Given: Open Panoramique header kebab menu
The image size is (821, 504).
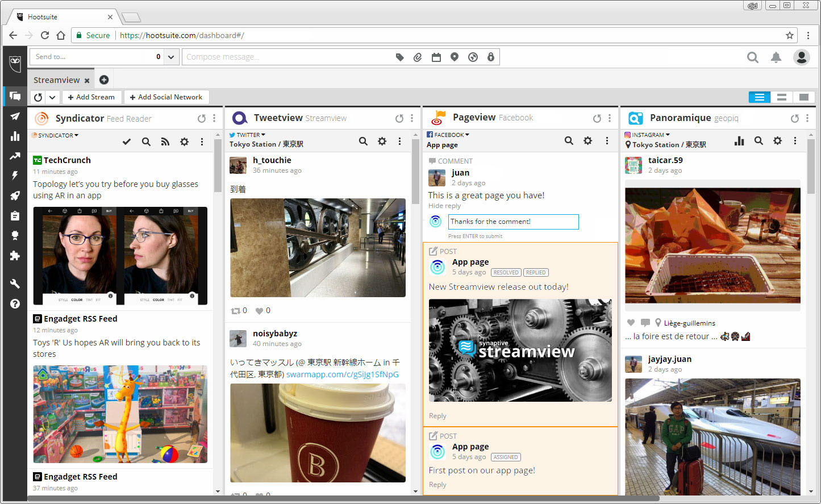Looking at the screenshot, I should point(807,118).
